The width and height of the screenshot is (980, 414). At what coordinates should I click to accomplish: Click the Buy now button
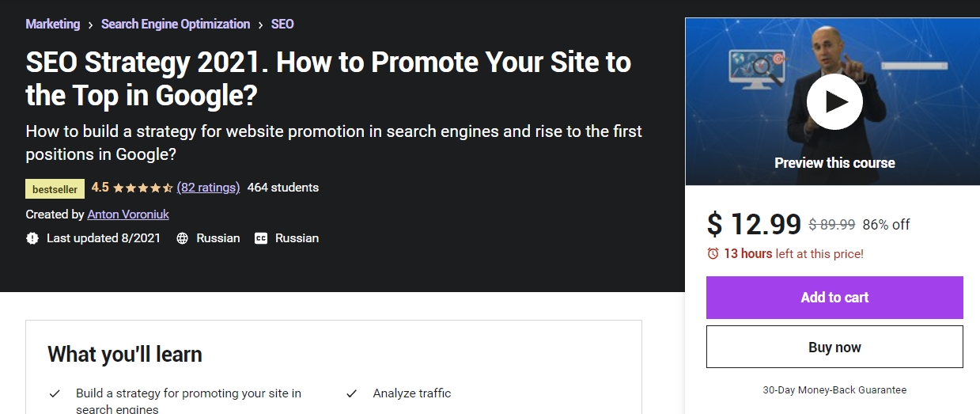pos(834,347)
